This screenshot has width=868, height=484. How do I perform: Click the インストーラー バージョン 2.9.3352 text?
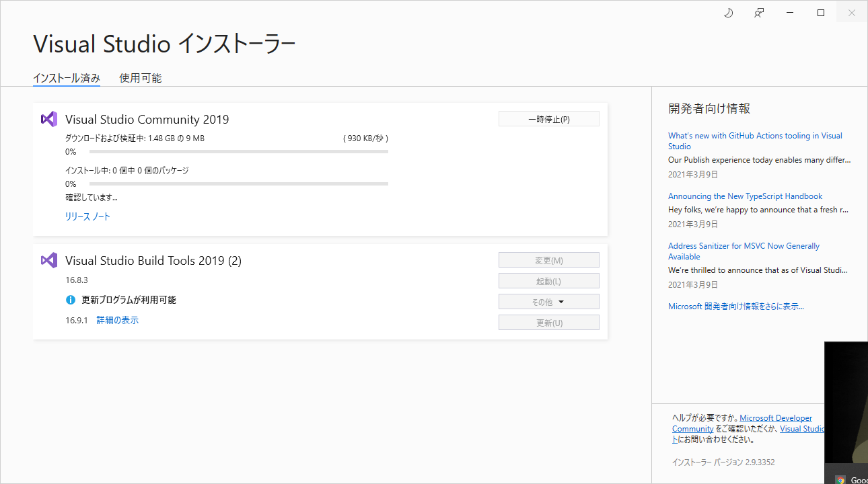[x=723, y=462]
